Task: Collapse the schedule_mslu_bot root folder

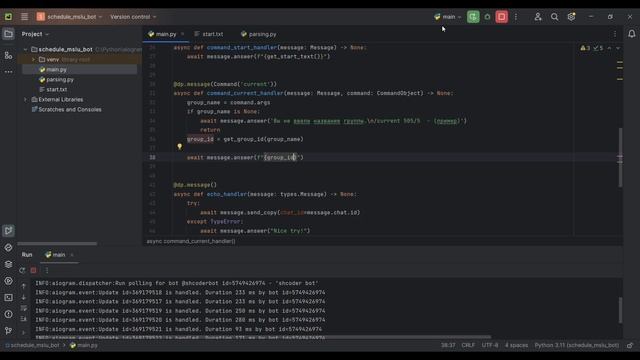Action: pos(26,49)
